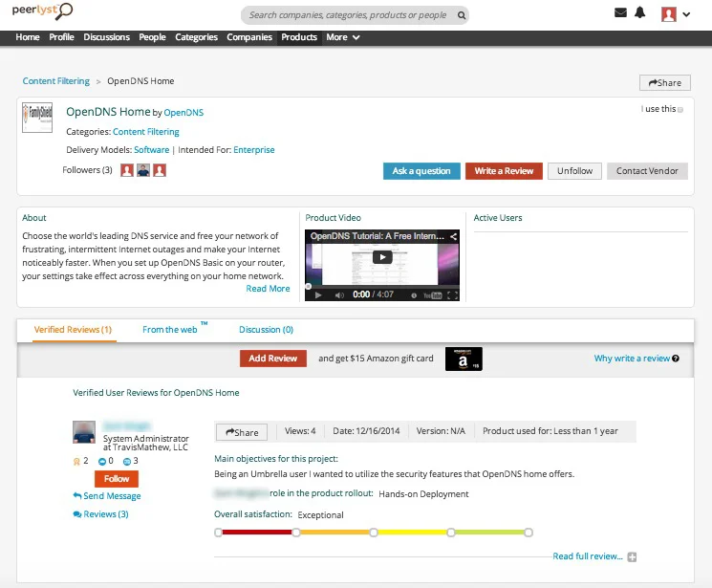Select the From the web tab

pos(170,330)
